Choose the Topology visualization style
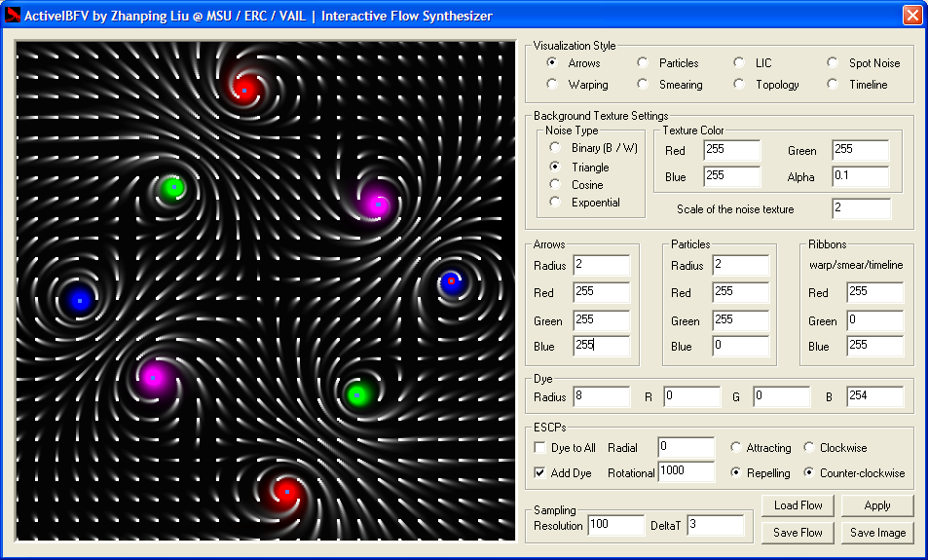The width and height of the screenshot is (928, 560). click(x=740, y=85)
